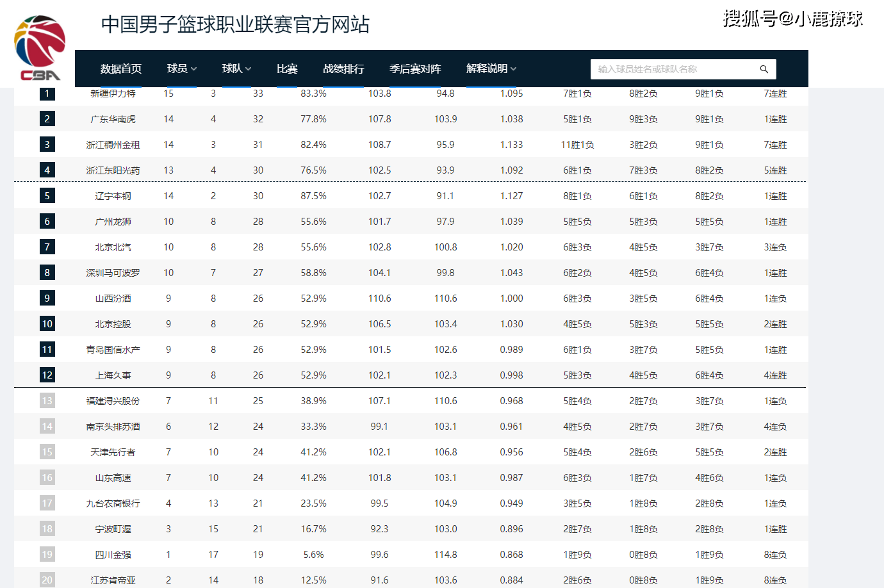The width and height of the screenshot is (884, 588).
Task: Select team name 北京控股
Action: (x=113, y=324)
